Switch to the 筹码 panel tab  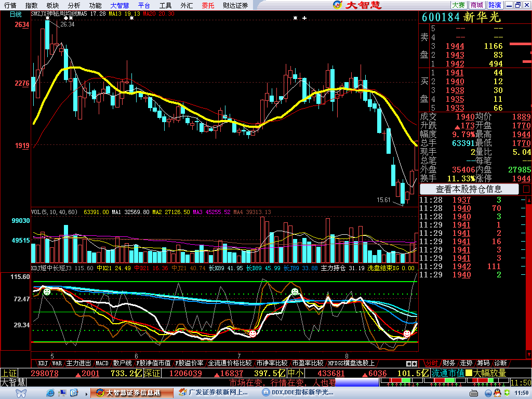click(483, 363)
